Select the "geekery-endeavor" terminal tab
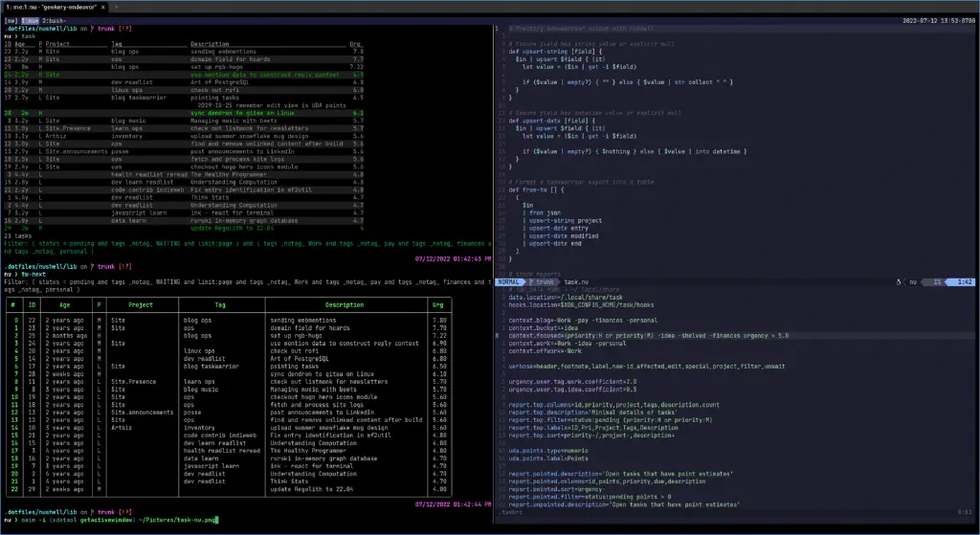This screenshot has height=535, width=980. pyautogui.click(x=54, y=7)
